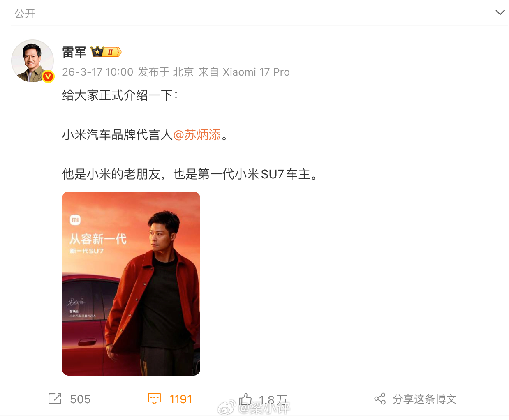The height and width of the screenshot is (420, 509).
Task: Open the crown membership badge next to 雷军
Action: (106, 52)
